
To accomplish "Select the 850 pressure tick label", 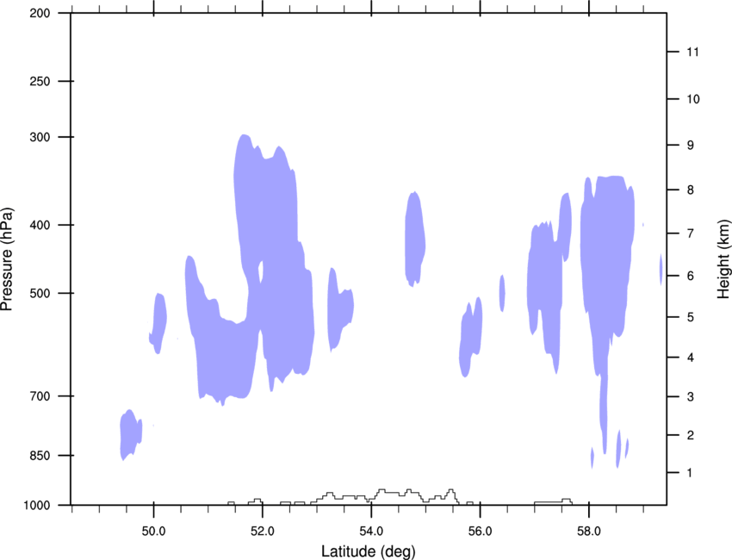I will 40,456.
